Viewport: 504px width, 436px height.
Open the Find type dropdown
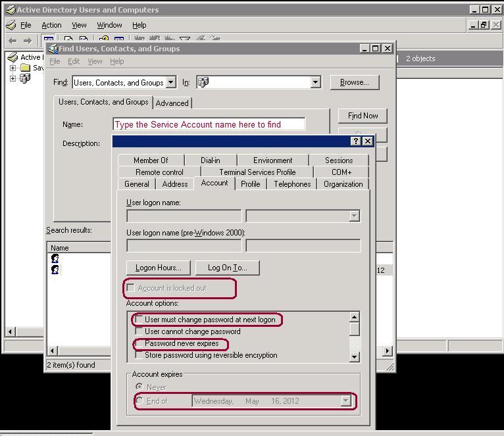171,82
